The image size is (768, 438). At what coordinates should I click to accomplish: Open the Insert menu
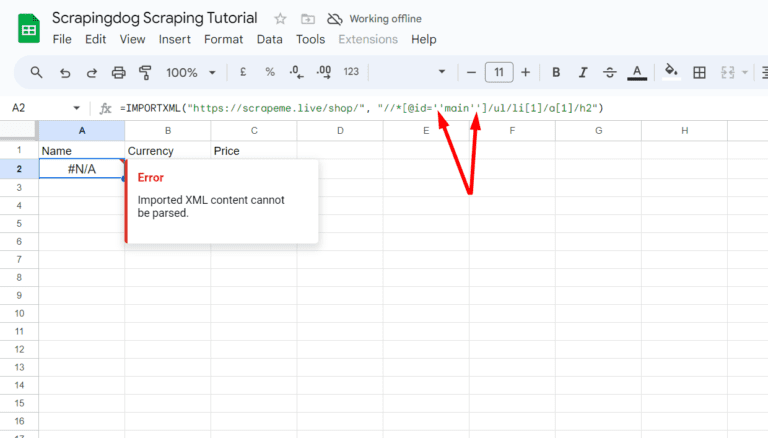(x=174, y=39)
